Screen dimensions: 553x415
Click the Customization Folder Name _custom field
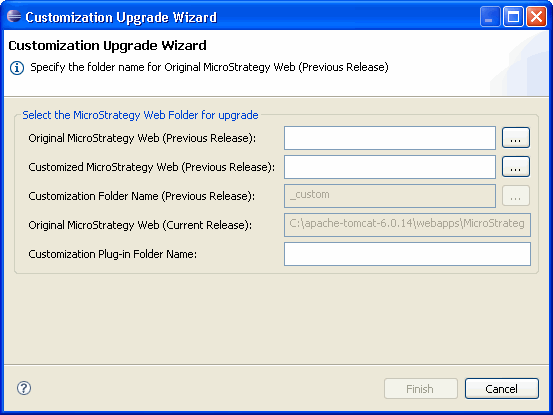(x=390, y=196)
